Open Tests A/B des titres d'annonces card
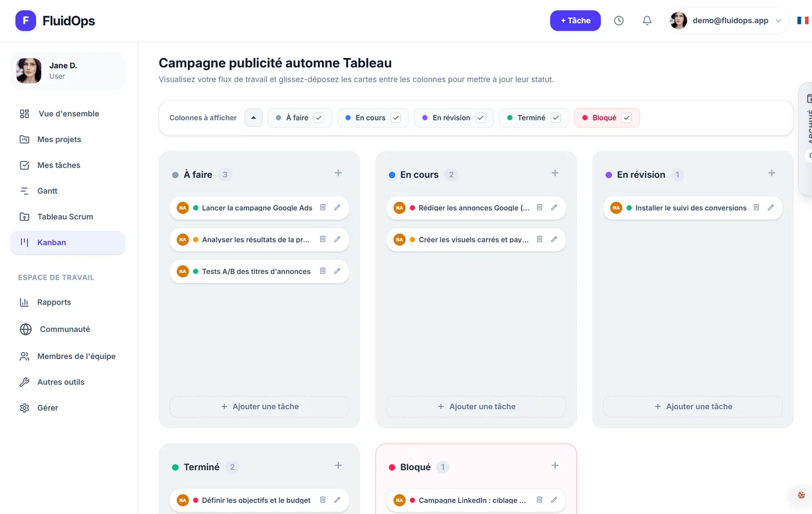 [x=259, y=271]
